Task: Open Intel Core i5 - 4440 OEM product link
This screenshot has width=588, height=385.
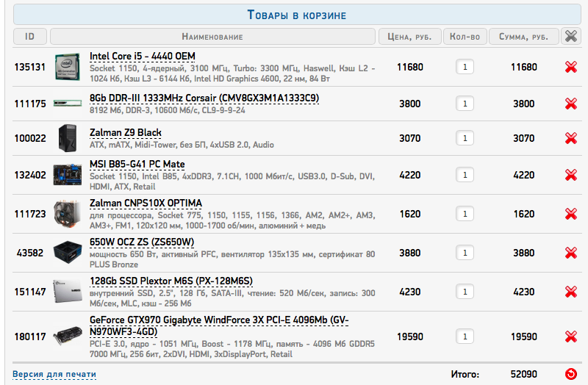Action: click(143, 57)
